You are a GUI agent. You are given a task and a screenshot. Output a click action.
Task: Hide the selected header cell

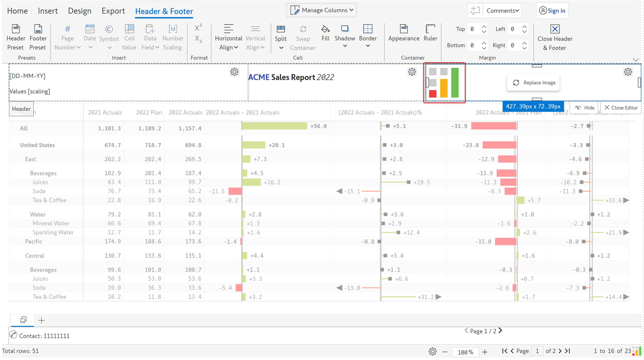(x=584, y=108)
